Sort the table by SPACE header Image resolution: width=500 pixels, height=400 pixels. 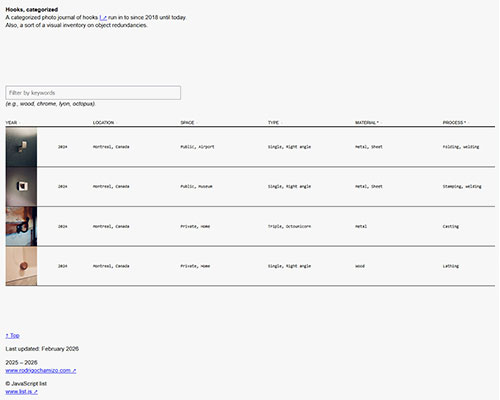pyautogui.click(x=187, y=123)
